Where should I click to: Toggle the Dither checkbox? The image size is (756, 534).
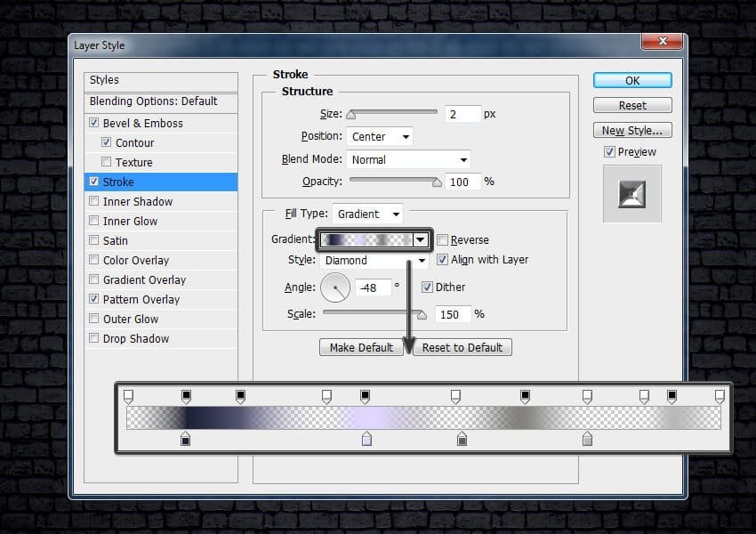[x=427, y=287]
